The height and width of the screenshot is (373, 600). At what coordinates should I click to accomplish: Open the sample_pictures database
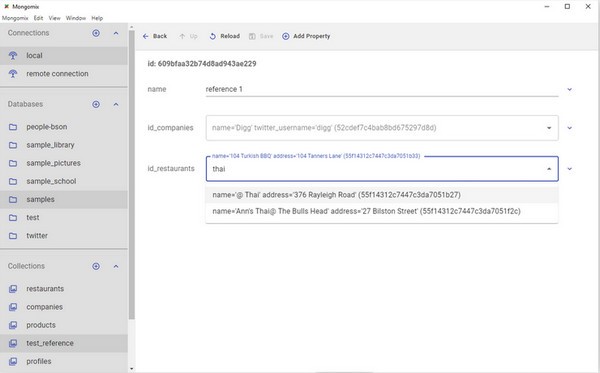pyautogui.click(x=64, y=163)
